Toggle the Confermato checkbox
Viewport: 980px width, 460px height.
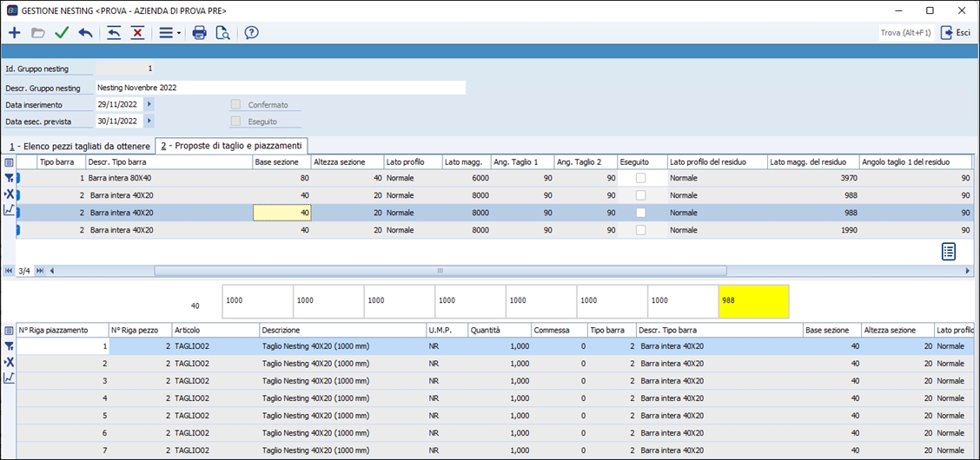235,105
